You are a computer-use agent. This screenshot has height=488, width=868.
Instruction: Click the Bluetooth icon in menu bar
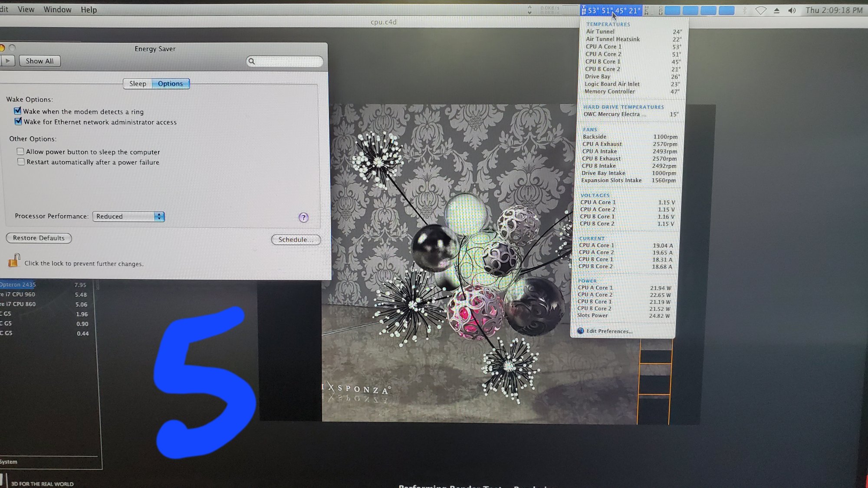point(745,10)
